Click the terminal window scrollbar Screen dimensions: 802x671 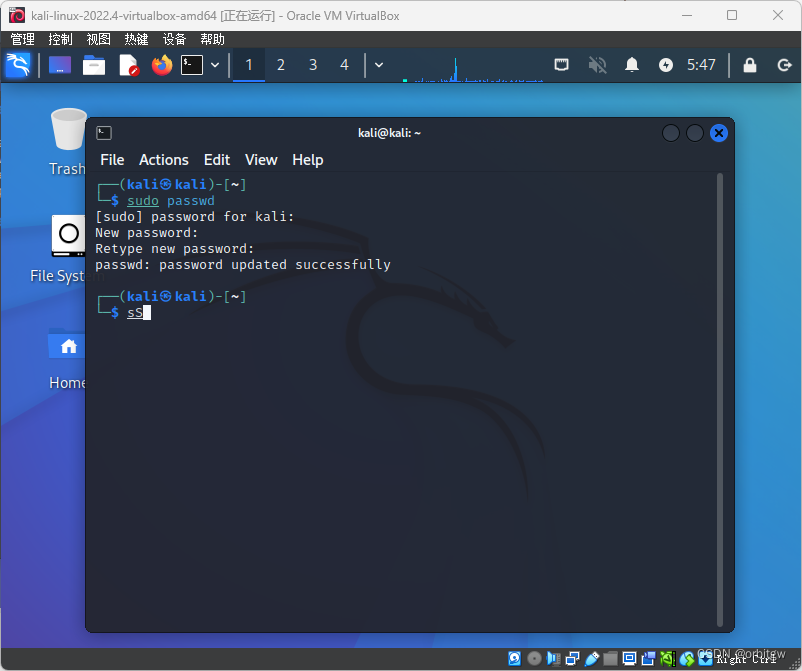(720, 400)
